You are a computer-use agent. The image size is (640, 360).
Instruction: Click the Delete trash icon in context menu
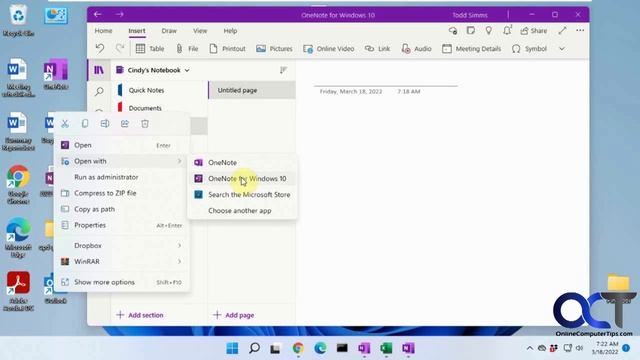click(x=145, y=124)
